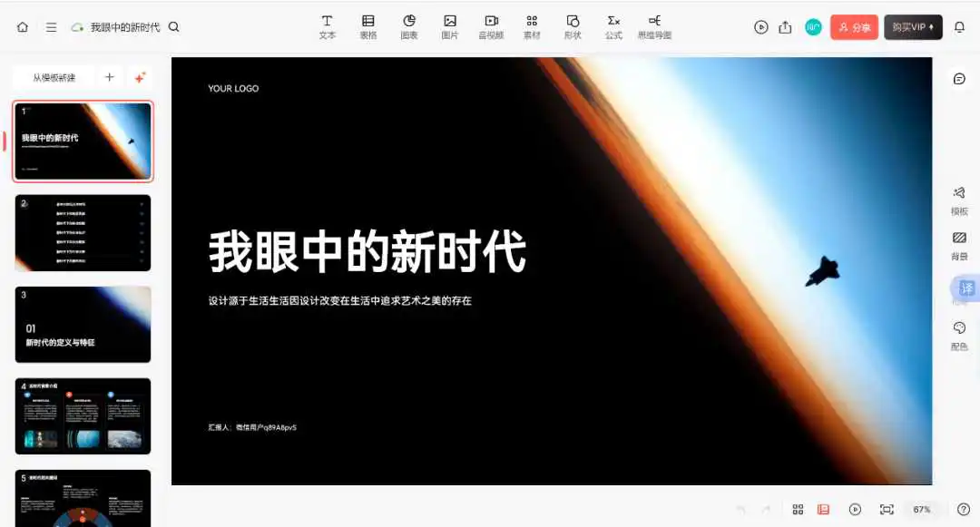Open the 67% zoom level control
This screenshot has height=527, width=980.
click(x=922, y=510)
